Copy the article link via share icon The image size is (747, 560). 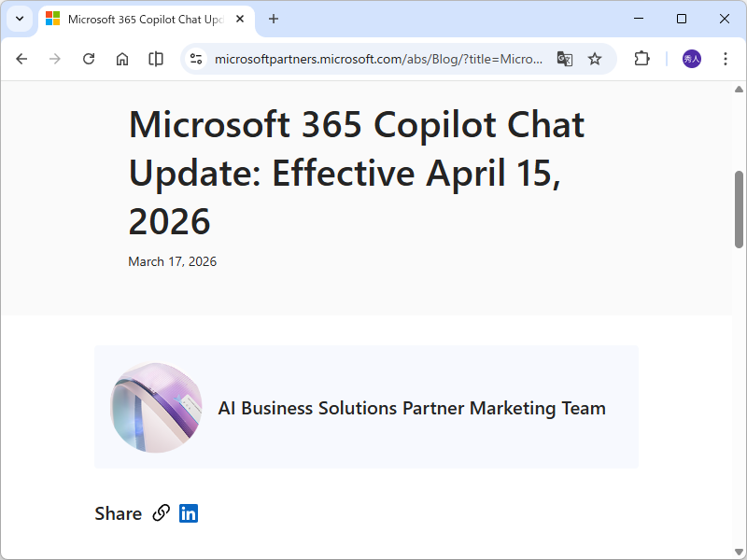pos(162,512)
